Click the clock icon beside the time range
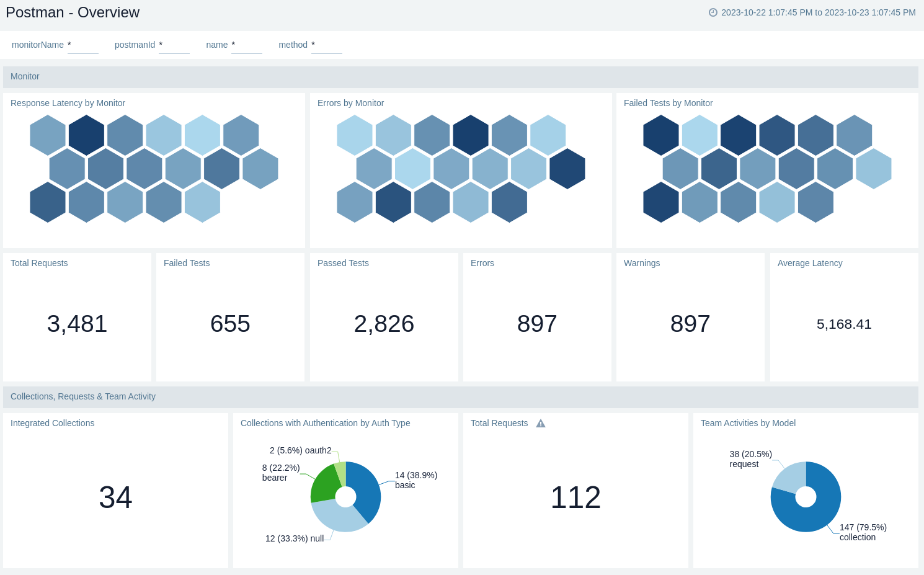Image resolution: width=924 pixels, height=575 pixels. coord(713,12)
